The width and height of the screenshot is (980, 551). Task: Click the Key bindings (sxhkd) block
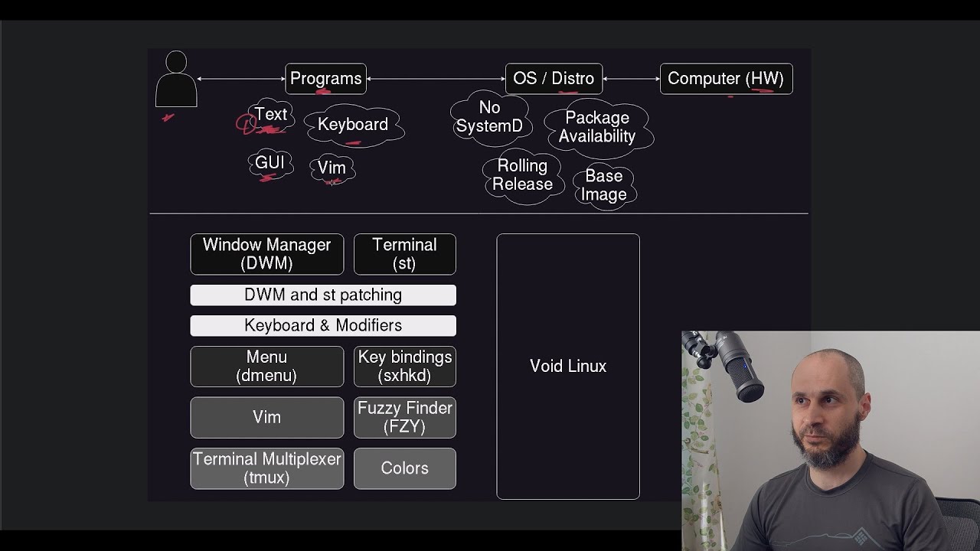[x=405, y=367]
